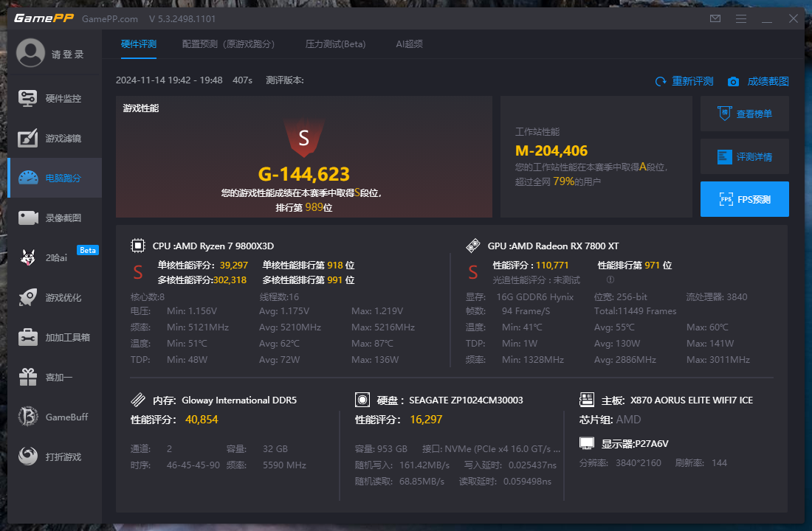This screenshot has width=812, height=531.
Task: Click the mail envelope icon in title bar
Action: [715, 18]
